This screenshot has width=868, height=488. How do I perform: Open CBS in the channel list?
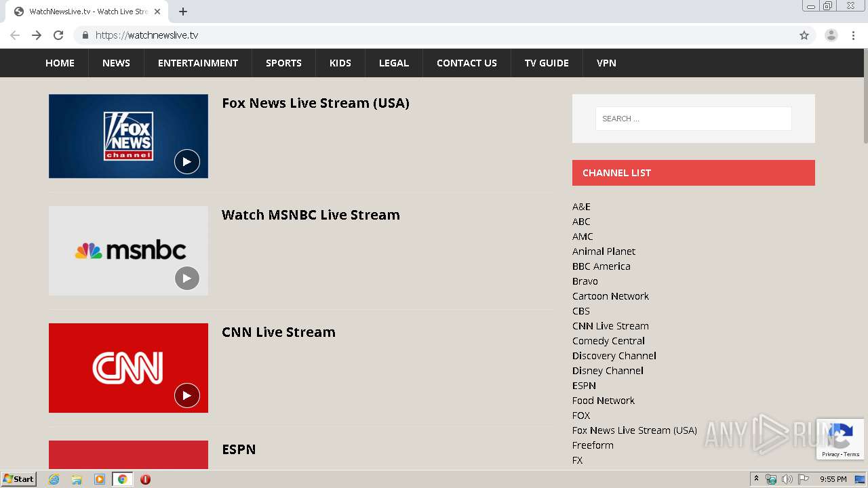pos(581,311)
